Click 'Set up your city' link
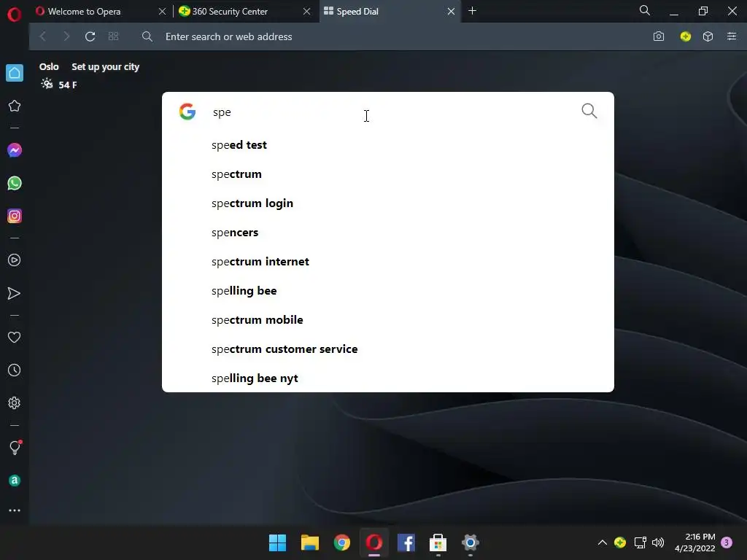747x560 pixels. coord(105,66)
